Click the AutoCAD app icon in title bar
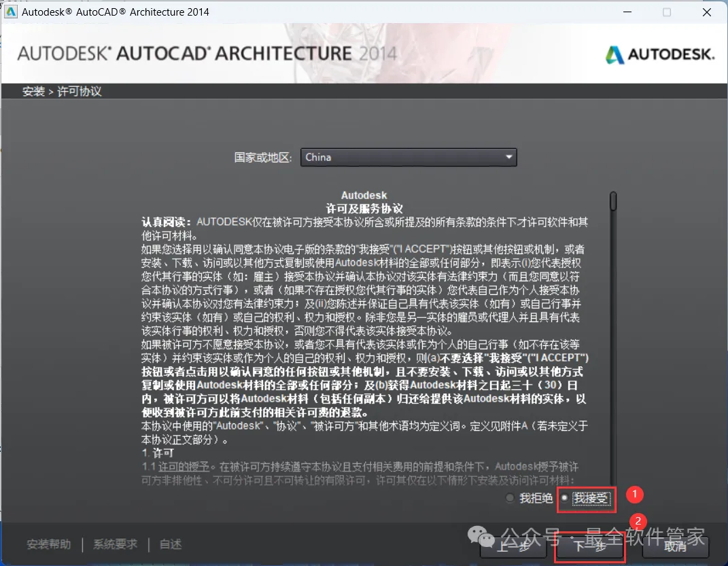728x566 pixels. coord(11,12)
